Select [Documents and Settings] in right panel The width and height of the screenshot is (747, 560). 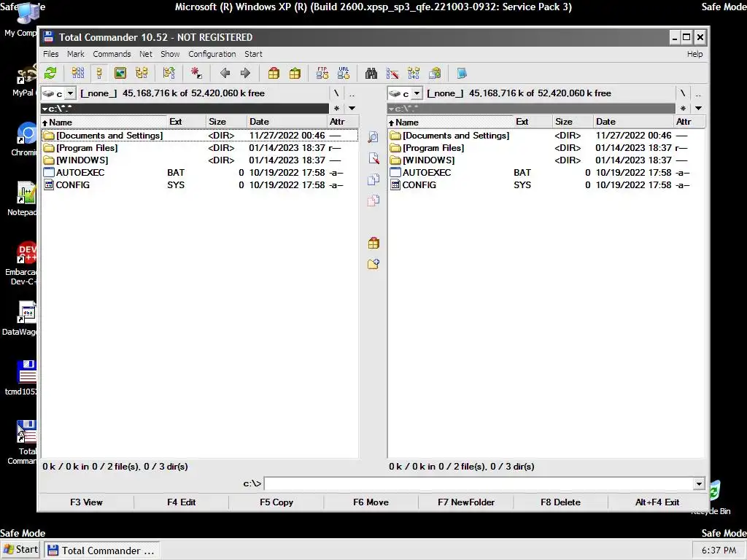pyautogui.click(x=546, y=136)
